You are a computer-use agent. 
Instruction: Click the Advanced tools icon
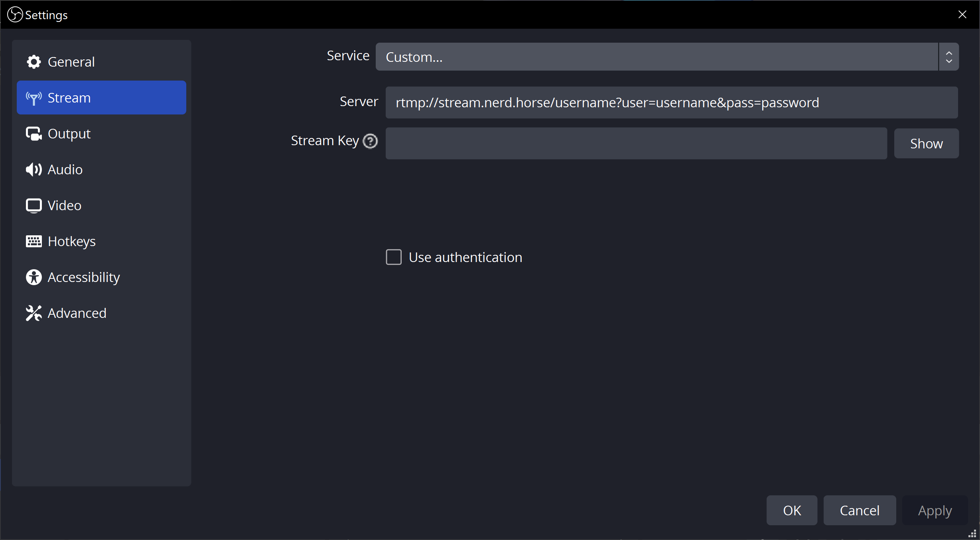tap(34, 313)
